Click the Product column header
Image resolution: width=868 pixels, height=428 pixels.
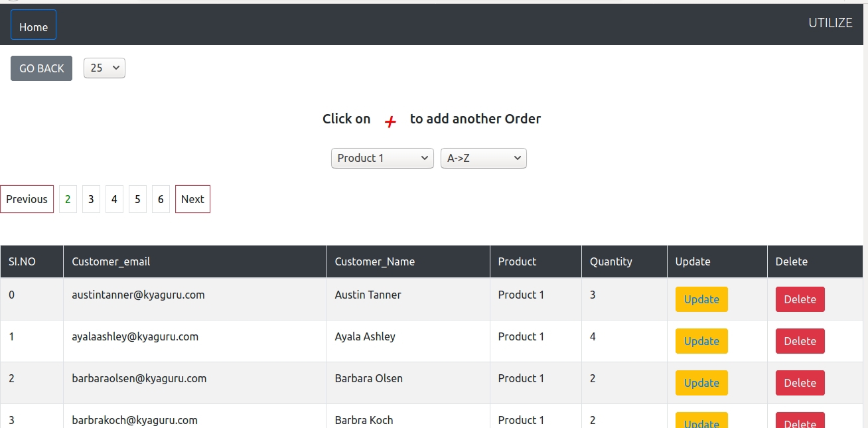[x=536, y=261]
